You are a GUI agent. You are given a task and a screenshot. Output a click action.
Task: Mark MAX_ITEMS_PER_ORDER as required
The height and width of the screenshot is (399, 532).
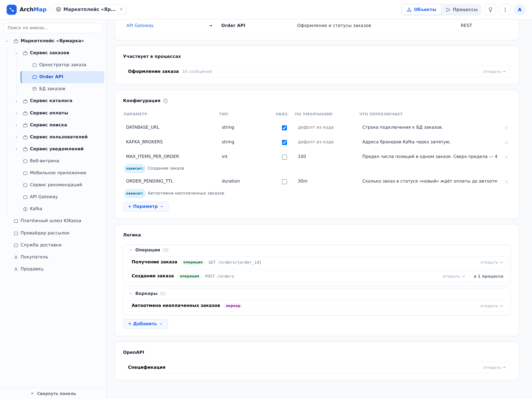pos(284,157)
